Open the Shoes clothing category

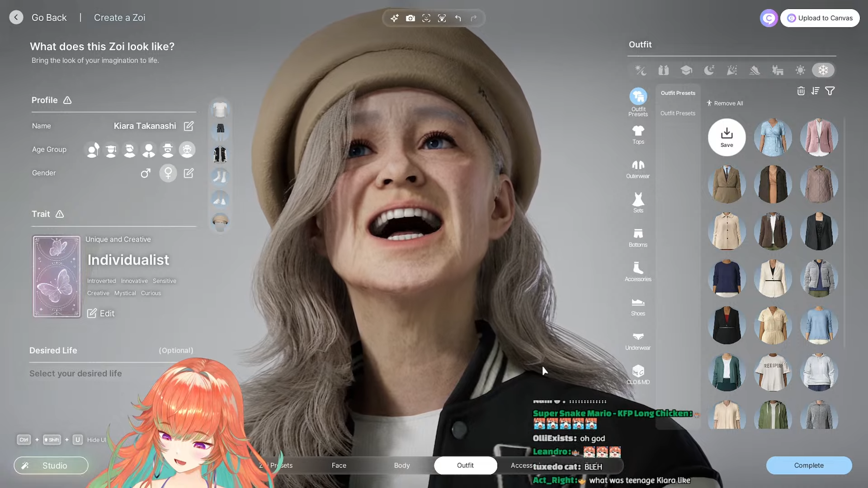[638, 306]
